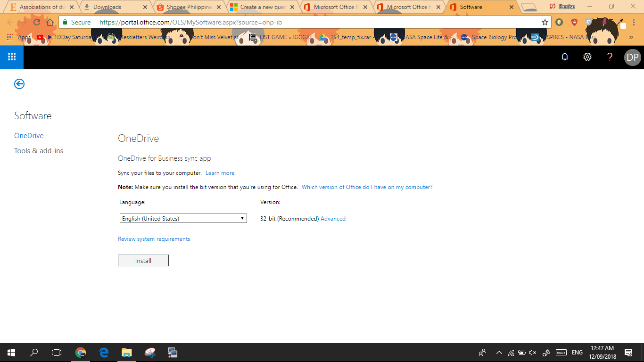Switch to the Downloads tab

pyautogui.click(x=115, y=7)
